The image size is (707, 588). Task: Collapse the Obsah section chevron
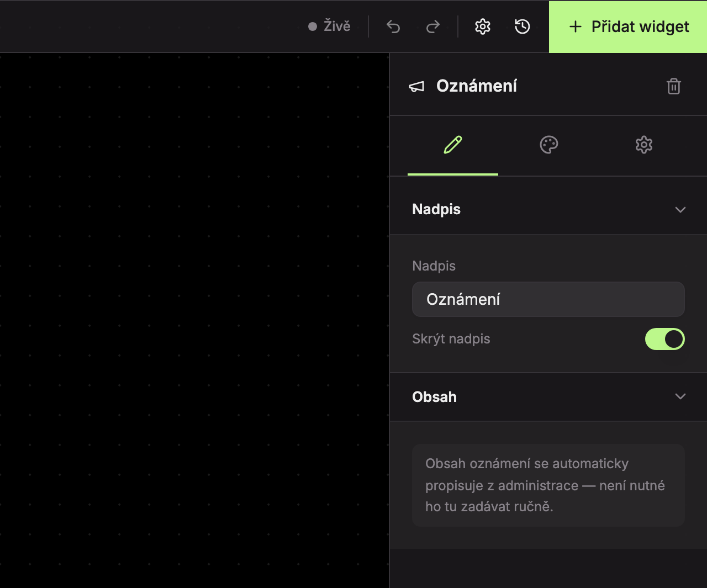(x=680, y=396)
